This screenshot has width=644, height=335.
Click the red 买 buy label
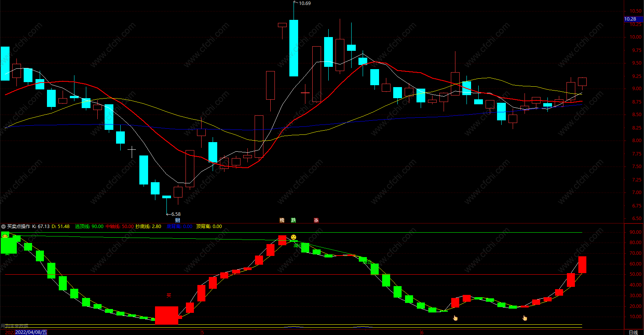(x=169, y=295)
